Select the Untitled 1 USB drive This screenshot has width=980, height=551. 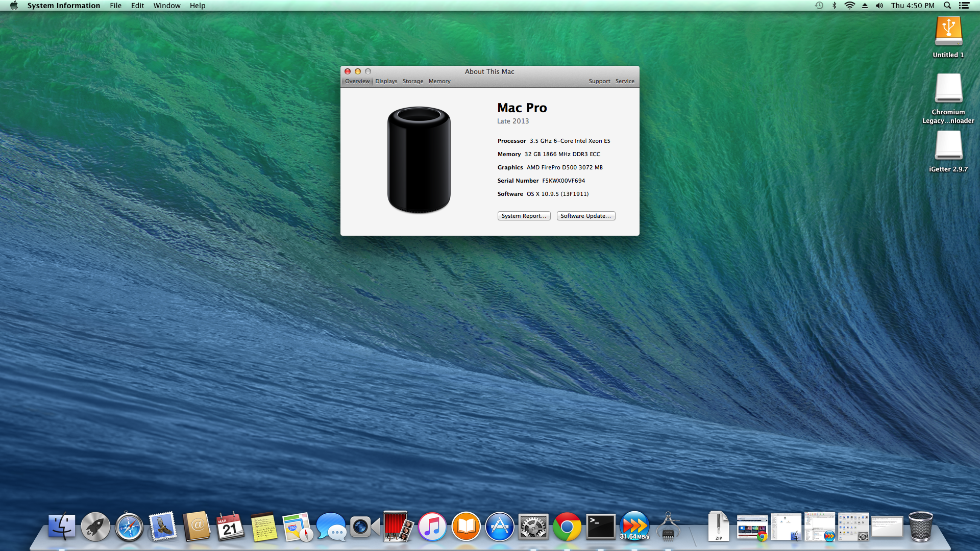(x=948, y=32)
